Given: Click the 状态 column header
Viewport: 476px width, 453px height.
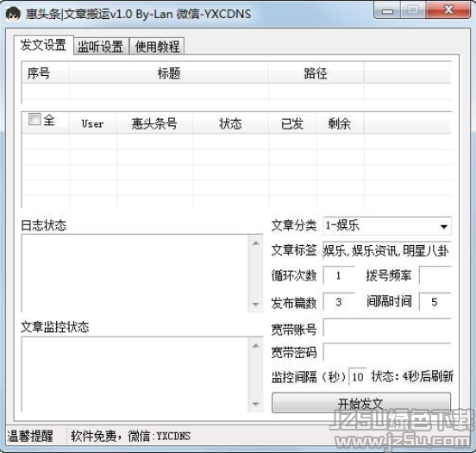Looking at the screenshot, I should pyautogui.click(x=231, y=123).
